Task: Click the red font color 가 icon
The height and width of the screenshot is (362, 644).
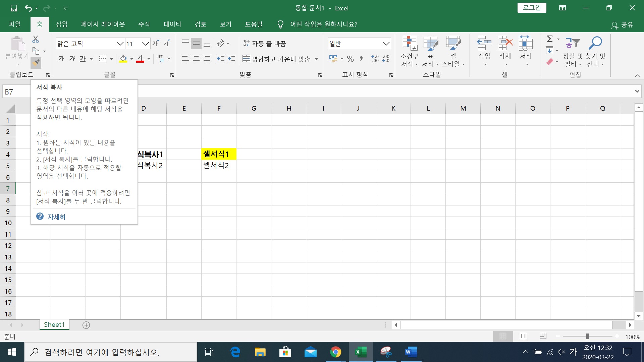Action: (x=140, y=59)
